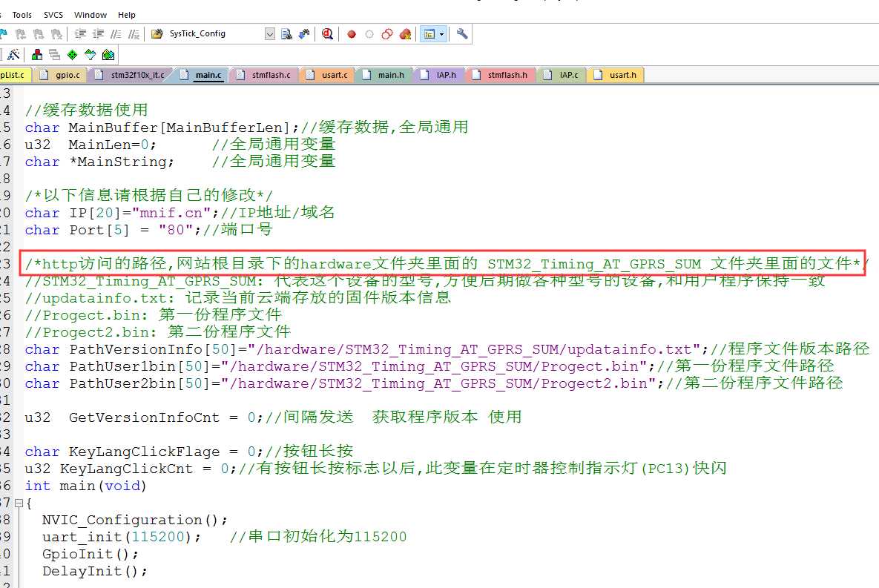
Task: Click the unindent selected lines icon
Action: click(x=98, y=34)
